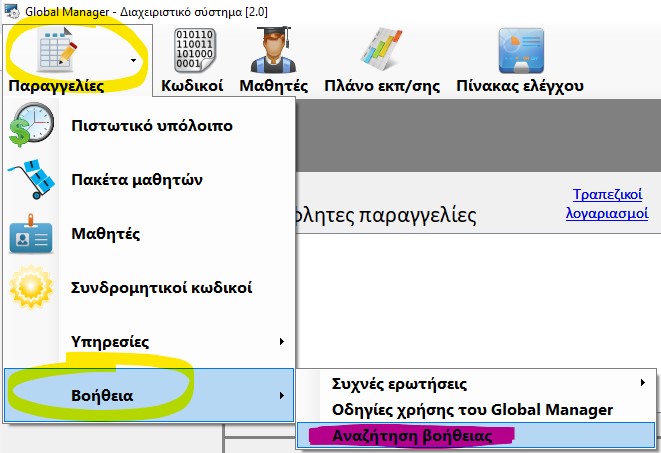Open the Μαθητές graduate icon in the toolbar
The image size is (661, 453).
click(273, 50)
